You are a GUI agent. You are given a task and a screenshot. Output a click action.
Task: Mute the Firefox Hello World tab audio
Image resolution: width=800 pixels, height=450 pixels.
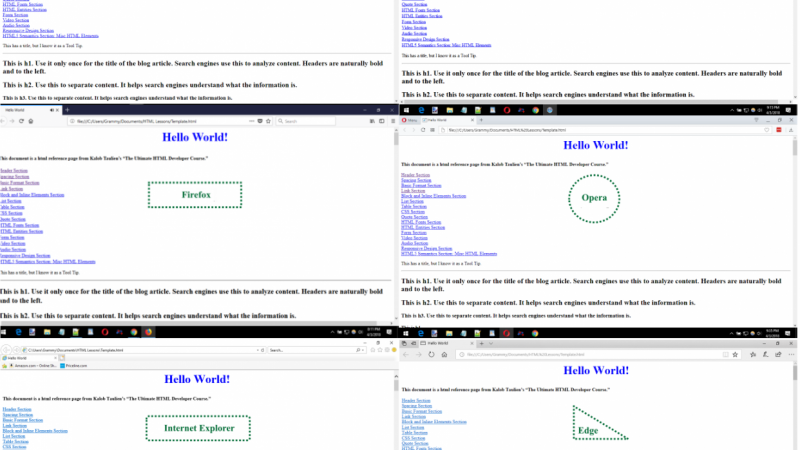coord(52,110)
